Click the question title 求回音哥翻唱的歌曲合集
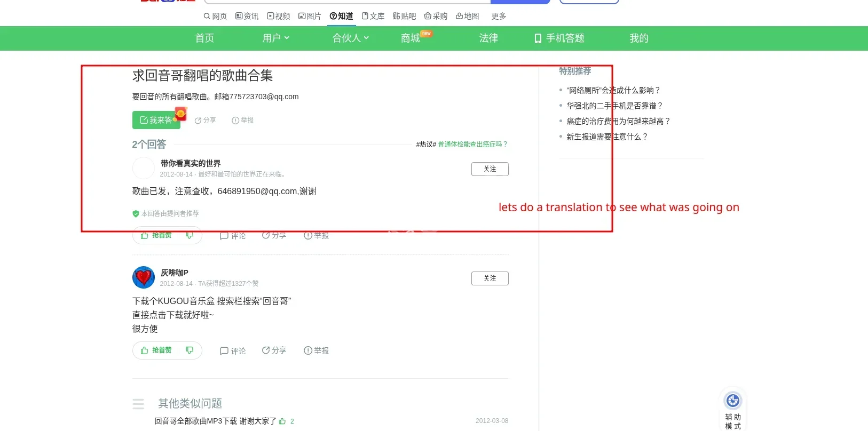Image resolution: width=868 pixels, height=431 pixels. tap(202, 75)
